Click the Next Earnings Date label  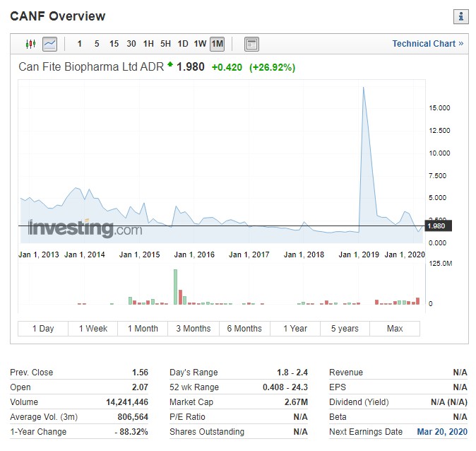tap(366, 431)
